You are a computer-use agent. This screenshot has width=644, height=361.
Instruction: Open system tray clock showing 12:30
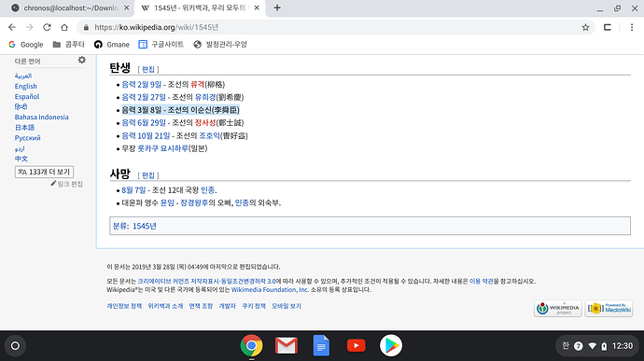623,346
